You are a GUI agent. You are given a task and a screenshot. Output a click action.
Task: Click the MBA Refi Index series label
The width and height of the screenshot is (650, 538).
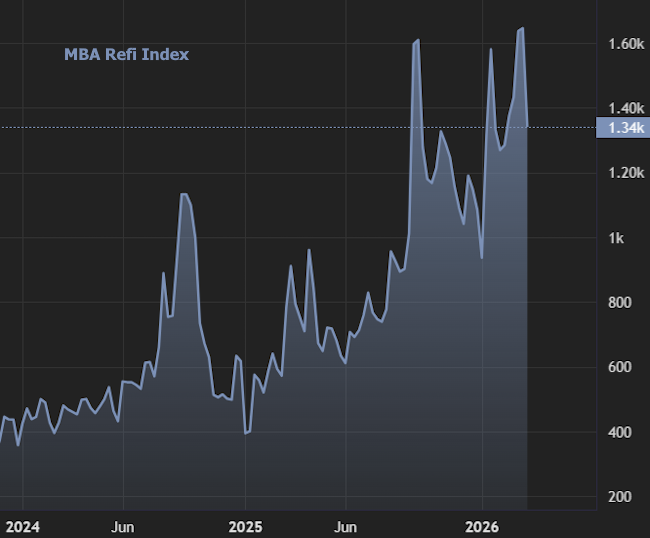tap(126, 54)
